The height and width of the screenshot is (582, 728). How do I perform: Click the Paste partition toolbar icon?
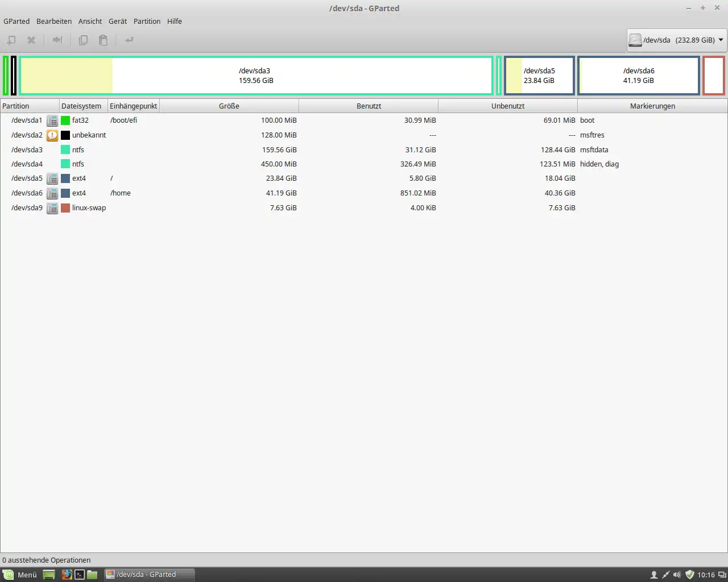point(103,40)
